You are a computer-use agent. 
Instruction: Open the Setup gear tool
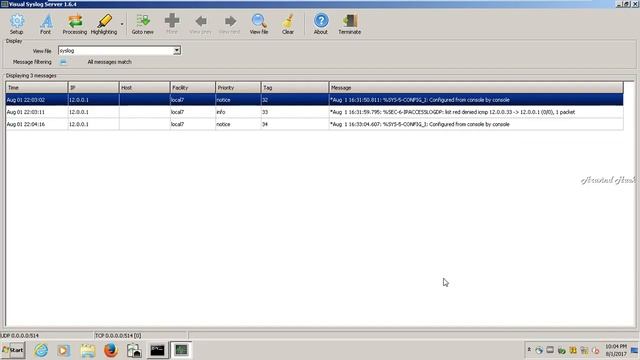click(x=17, y=24)
